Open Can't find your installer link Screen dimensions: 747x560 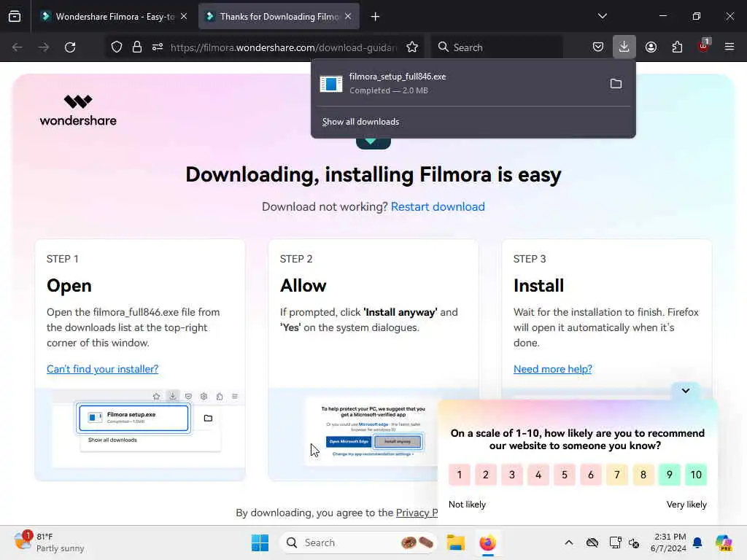click(x=102, y=369)
